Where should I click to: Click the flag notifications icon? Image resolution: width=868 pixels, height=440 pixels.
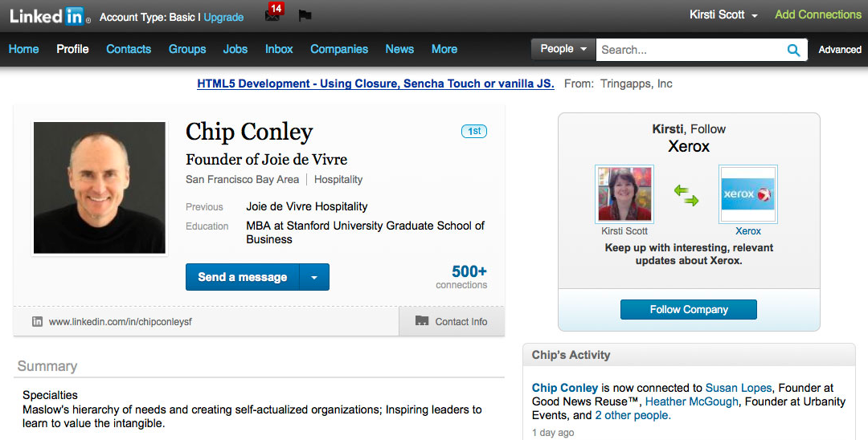[x=305, y=15]
